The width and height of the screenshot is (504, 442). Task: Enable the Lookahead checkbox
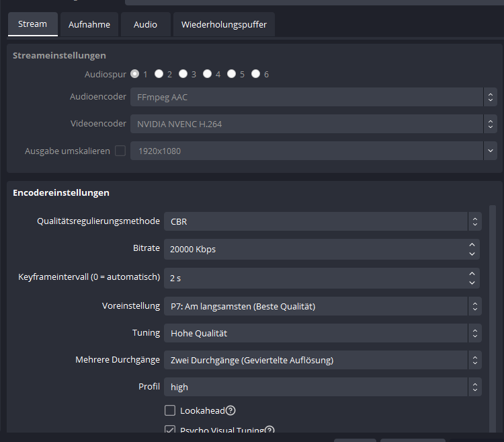170,411
